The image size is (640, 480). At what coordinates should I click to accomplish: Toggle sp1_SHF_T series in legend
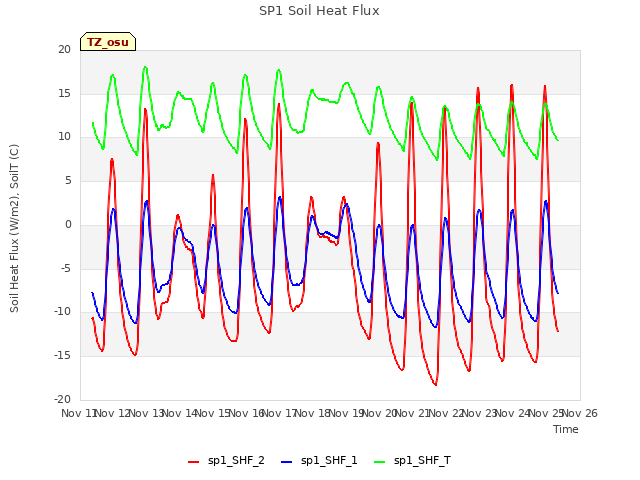[412, 460]
